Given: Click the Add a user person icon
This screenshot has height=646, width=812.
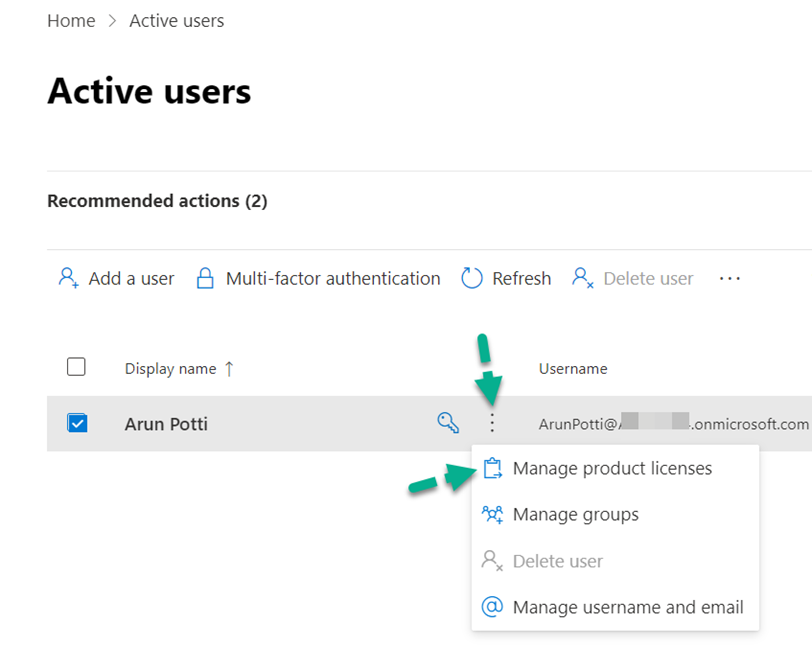Looking at the screenshot, I should pyautogui.click(x=68, y=278).
